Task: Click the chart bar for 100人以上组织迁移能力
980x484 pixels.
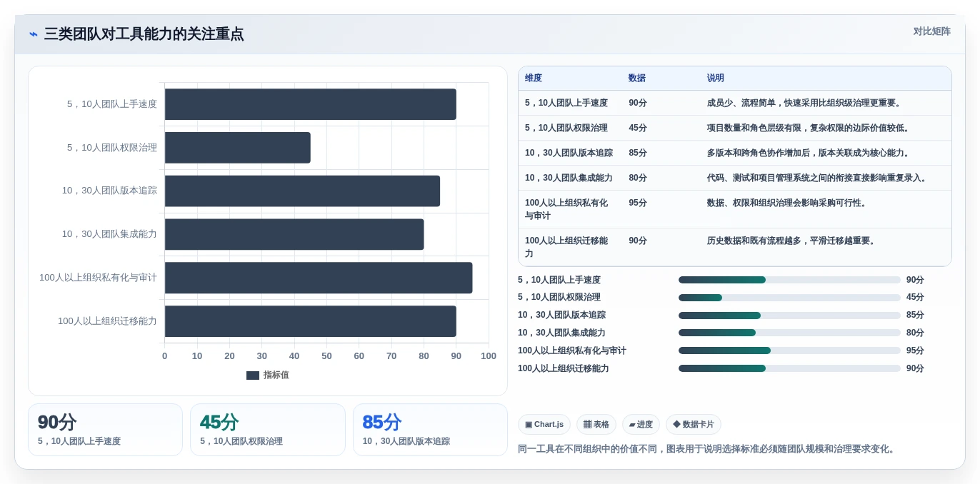Action: click(310, 321)
